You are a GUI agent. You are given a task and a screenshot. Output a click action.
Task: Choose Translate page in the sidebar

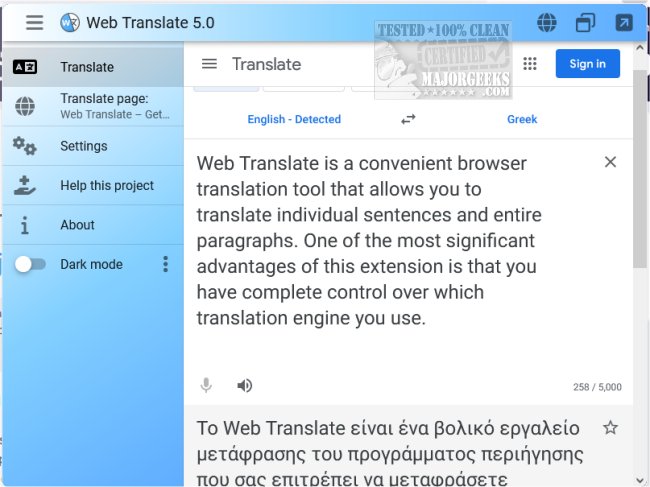pos(93,106)
